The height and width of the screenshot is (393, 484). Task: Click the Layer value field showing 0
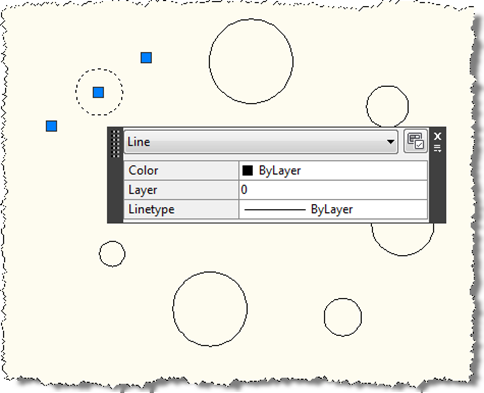pyautogui.click(x=333, y=190)
